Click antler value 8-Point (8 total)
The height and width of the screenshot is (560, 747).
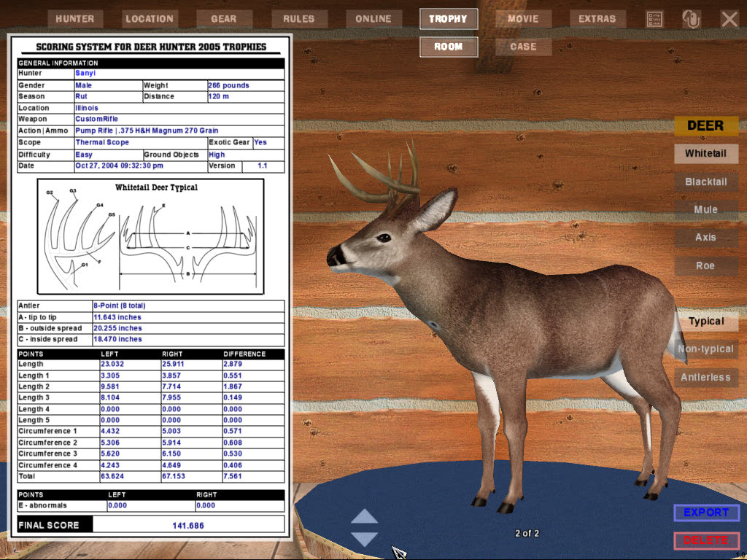click(120, 306)
